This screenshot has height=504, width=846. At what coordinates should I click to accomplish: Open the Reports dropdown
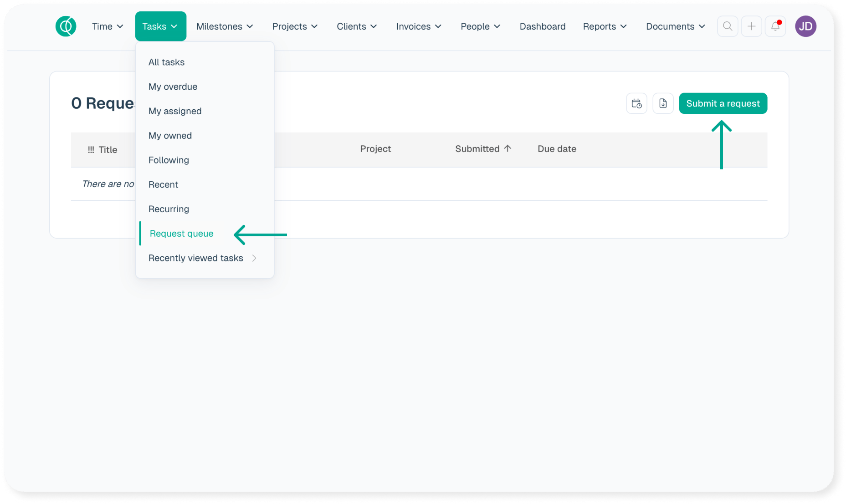pos(605,26)
